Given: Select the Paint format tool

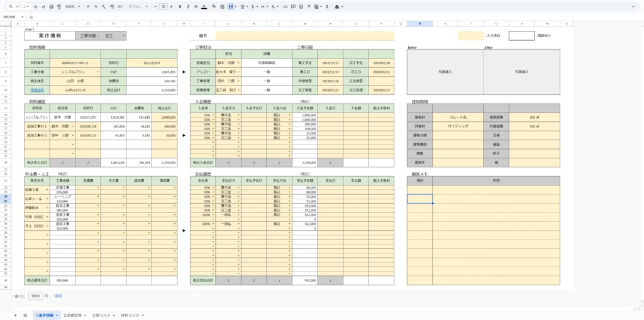Looking at the screenshot, I should click(58, 6).
